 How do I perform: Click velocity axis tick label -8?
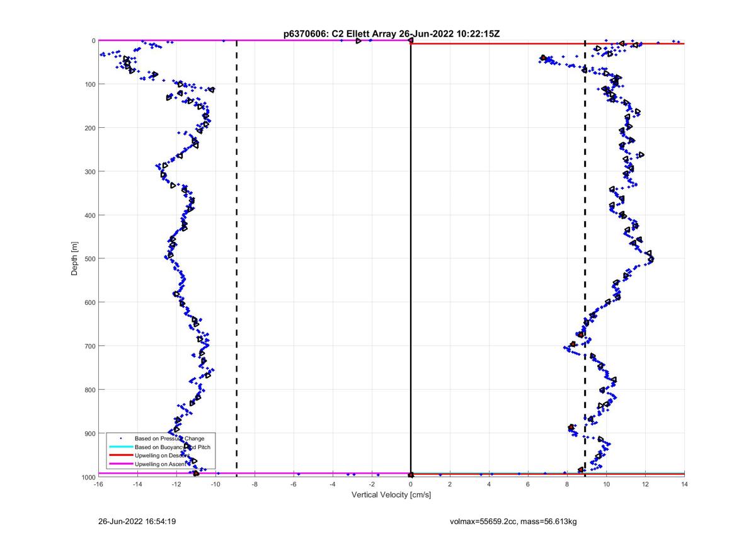(255, 484)
